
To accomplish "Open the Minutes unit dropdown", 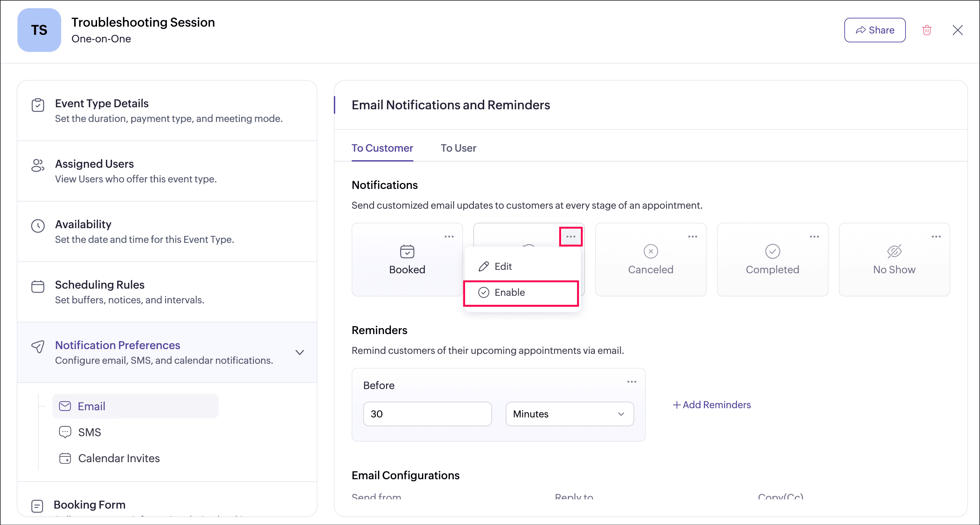I will click(x=569, y=414).
